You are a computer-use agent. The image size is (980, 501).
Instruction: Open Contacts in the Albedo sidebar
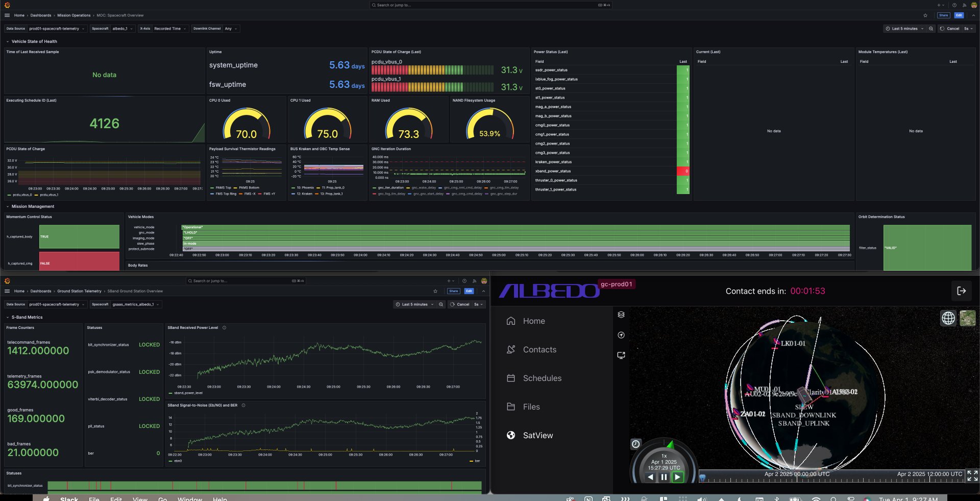[539, 350]
